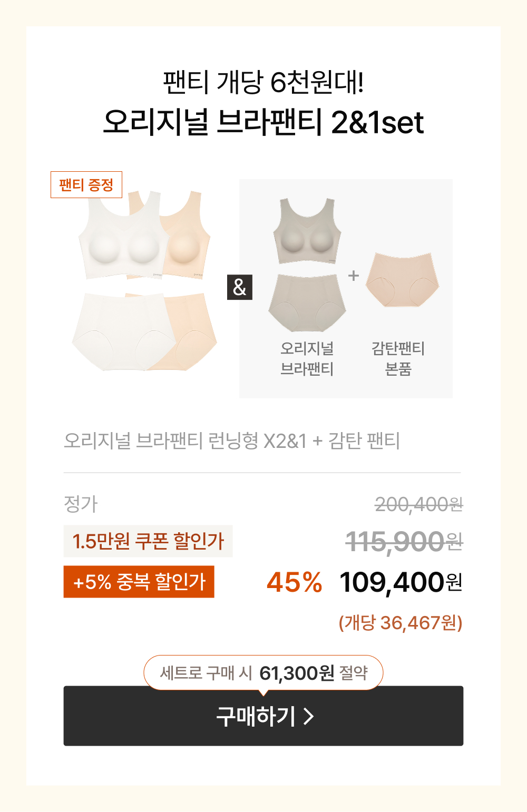527x812 pixels.
Task: Click the headline 오리지널 브라팬티 2&1set
Action: (x=263, y=122)
